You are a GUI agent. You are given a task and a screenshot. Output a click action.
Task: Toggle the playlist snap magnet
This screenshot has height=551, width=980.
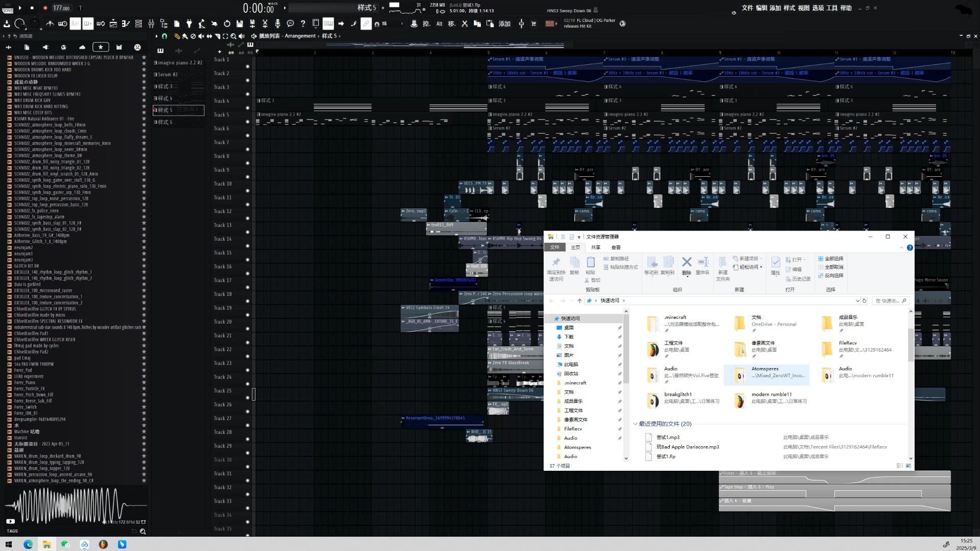tap(165, 36)
